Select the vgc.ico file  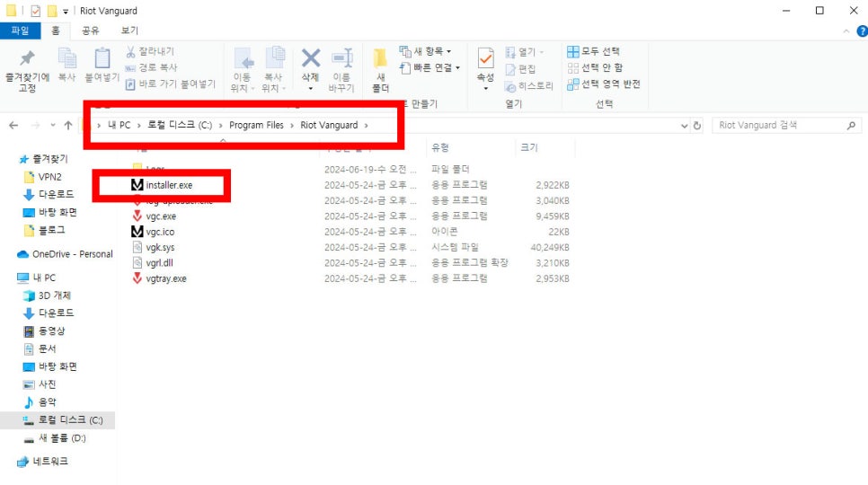click(x=153, y=232)
